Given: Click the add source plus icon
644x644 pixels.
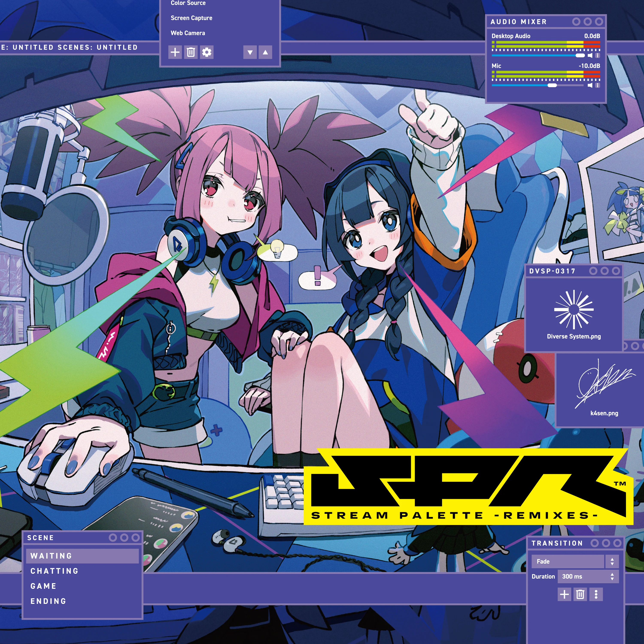Looking at the screenshot, I should 175,52.
